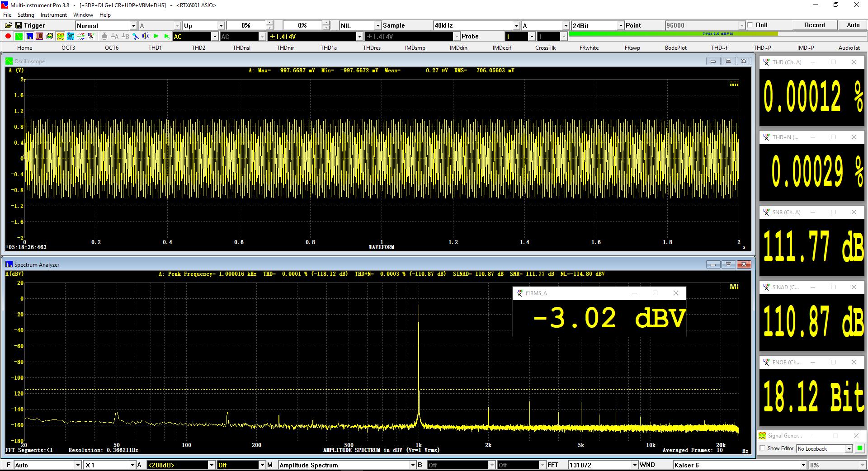Toggle the Signal Generator toolbar icon

[x=60, y=37]
